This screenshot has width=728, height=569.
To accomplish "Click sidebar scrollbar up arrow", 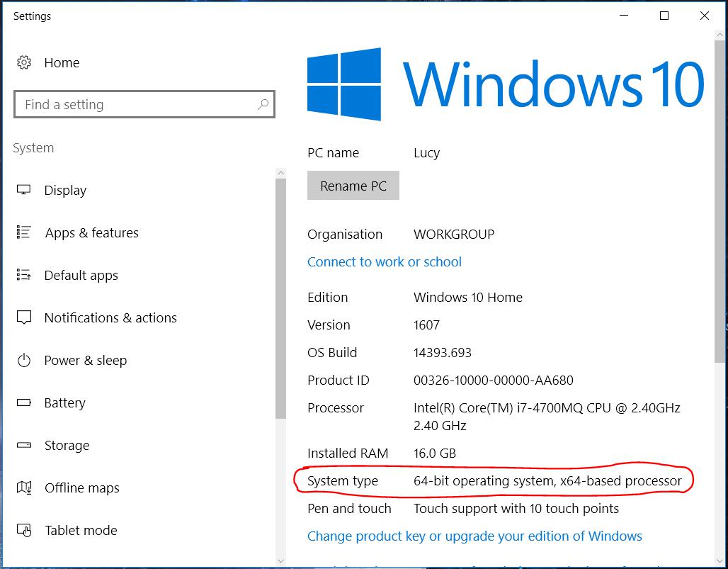I will pyautogui.click(x=280, y=174).
